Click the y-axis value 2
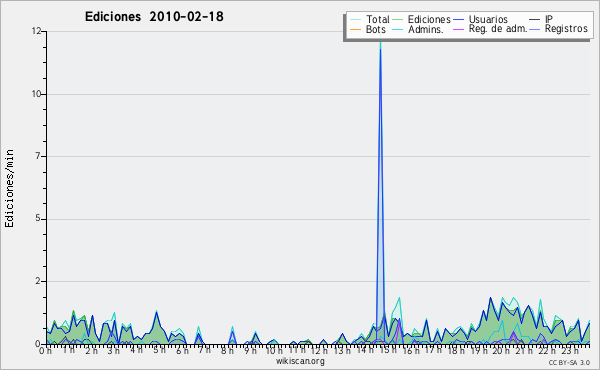The height and width of the screenshot is (370, 600). (x=39, y=281)
